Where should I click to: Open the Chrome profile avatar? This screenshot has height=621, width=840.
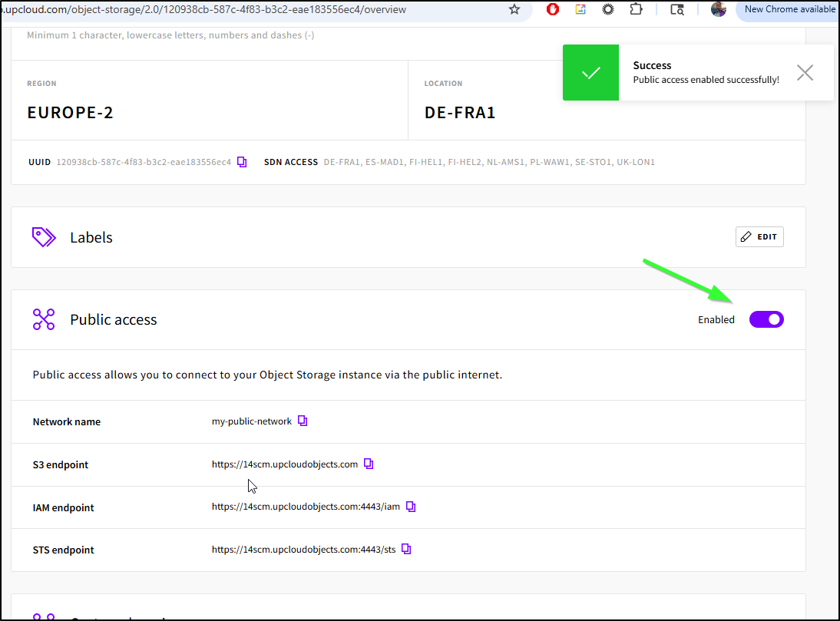[719, 10]
